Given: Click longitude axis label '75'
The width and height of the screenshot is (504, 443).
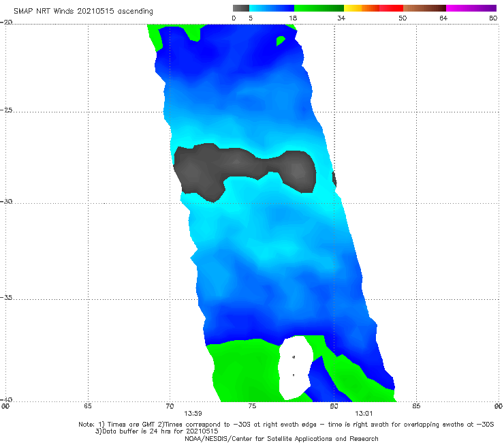Looking at the screenshot, I should 252,406.
